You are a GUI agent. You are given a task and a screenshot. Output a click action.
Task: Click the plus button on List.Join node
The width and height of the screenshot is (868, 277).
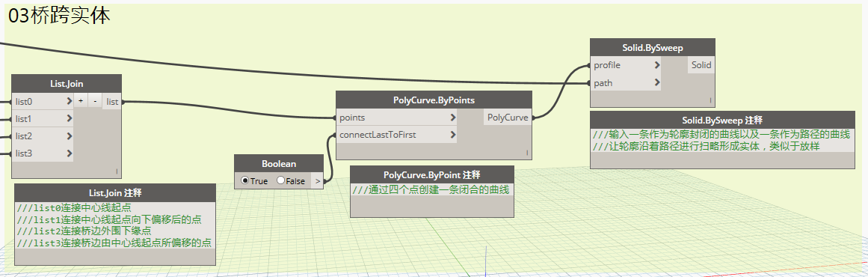pyautogui.click(x=81, y=101)
